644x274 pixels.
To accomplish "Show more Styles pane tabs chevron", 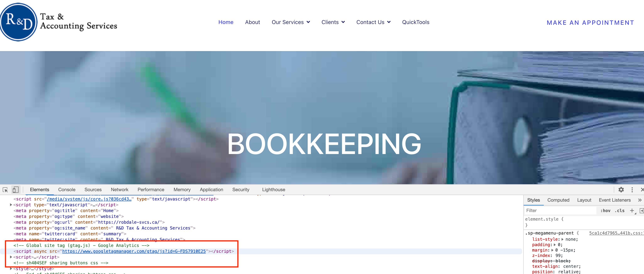I will [640, 200].
